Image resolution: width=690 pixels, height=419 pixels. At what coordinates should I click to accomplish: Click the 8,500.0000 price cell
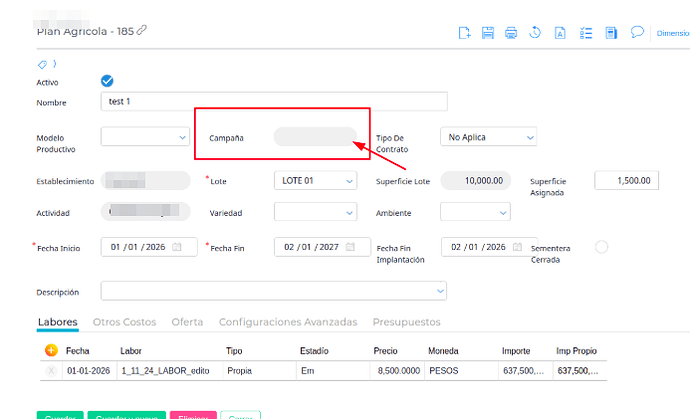(398, 371)
